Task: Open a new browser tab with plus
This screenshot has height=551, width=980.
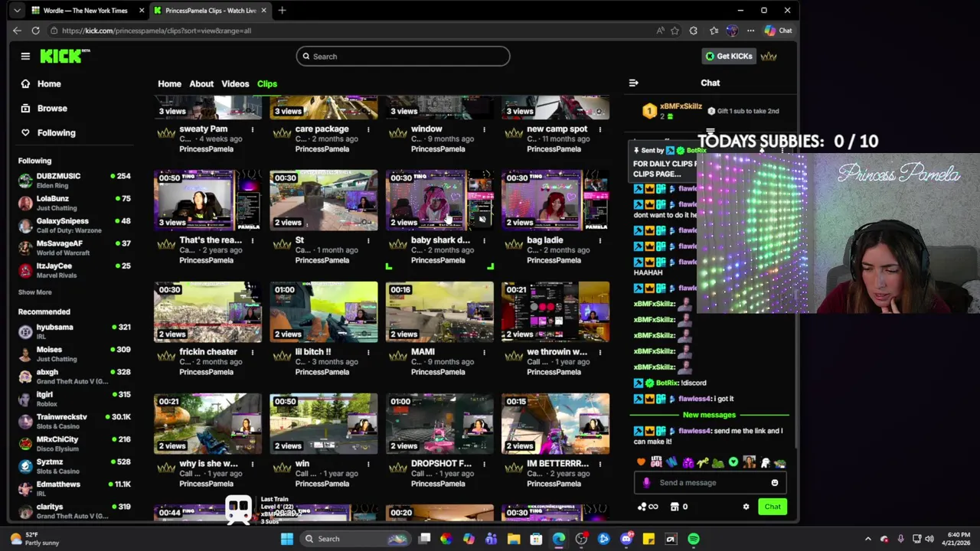Action: click(282, 11)
